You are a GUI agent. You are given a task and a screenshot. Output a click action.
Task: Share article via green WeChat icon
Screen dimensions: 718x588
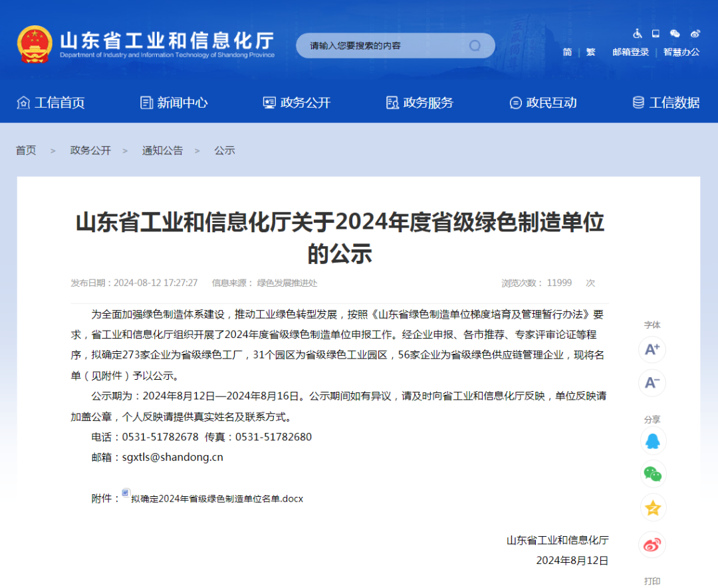coord(652,474)
